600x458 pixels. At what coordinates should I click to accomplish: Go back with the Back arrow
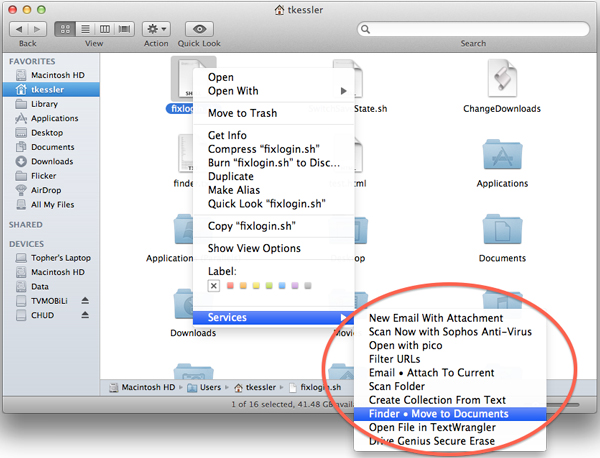click(19, 29)
